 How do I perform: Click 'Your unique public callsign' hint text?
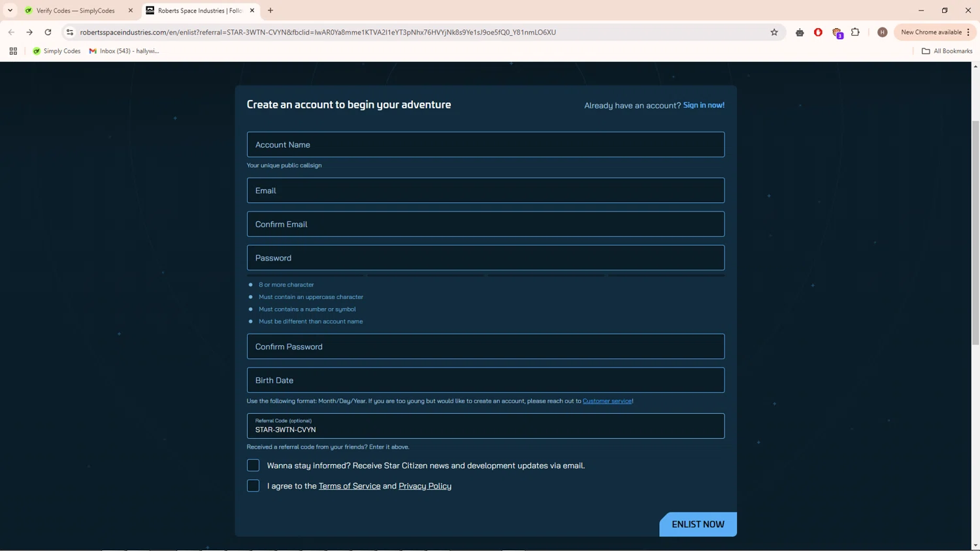284,165
